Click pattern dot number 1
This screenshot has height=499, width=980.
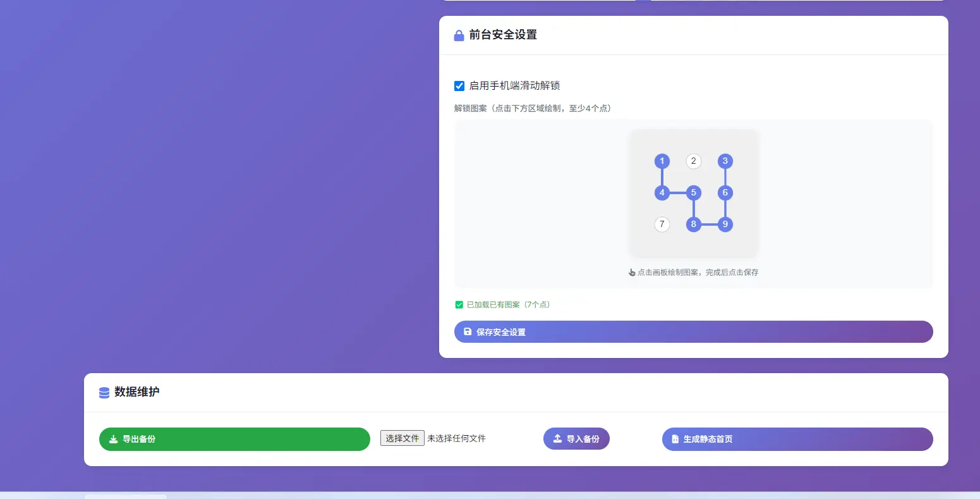(662, 161)
